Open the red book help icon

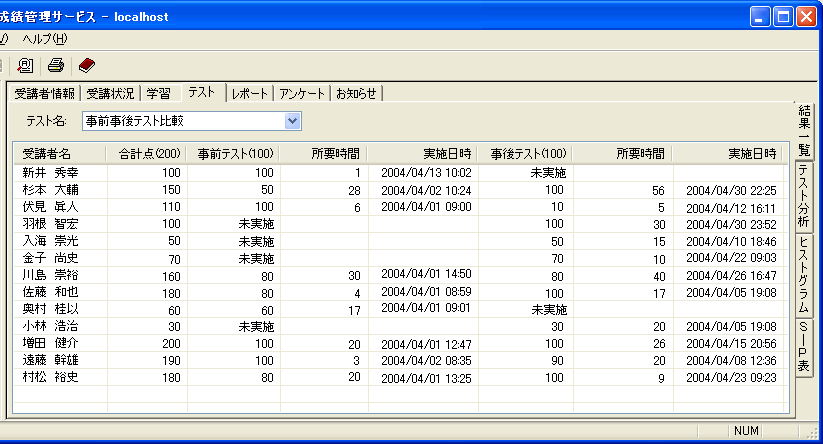(87, 66)
